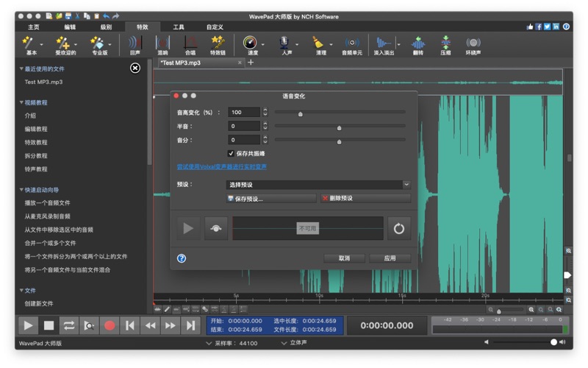Toggle loop playback in transport bar
The image size is (588, 368).
pyautogui.click(x=69, y=325)
